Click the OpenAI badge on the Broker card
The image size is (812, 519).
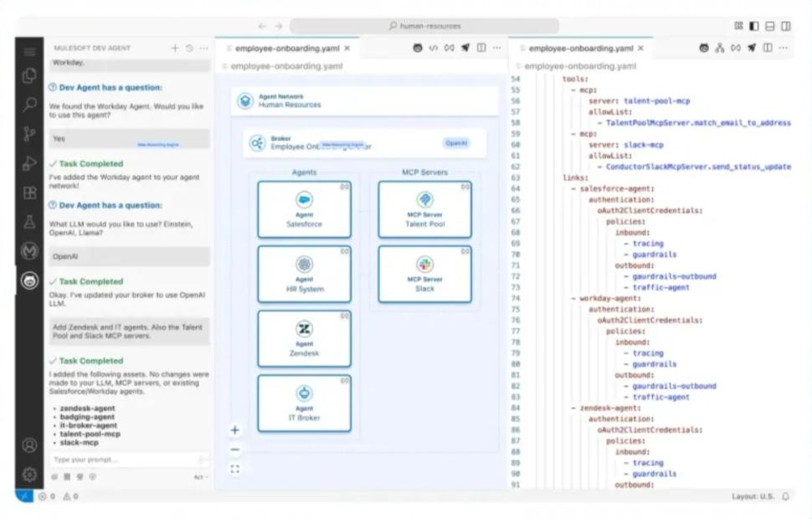[x=456, y=143]
